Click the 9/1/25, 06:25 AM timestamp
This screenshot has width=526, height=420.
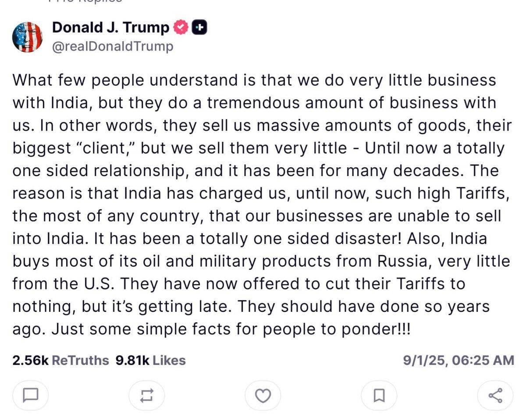[x=458, y=360]
